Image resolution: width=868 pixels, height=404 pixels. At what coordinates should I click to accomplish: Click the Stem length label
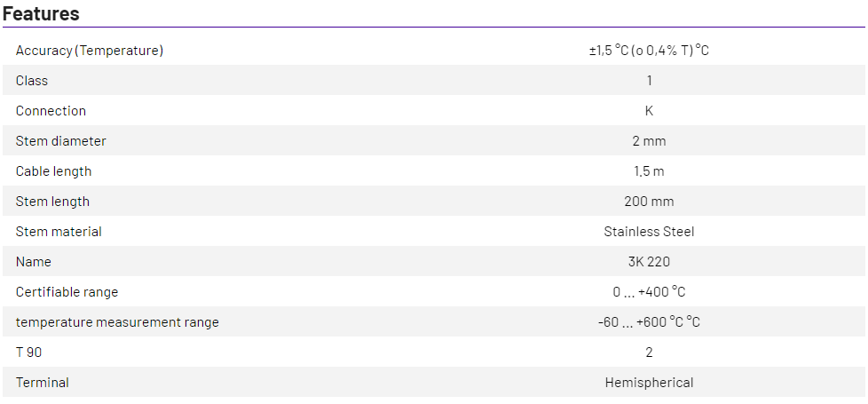click(x=52, y=202)
